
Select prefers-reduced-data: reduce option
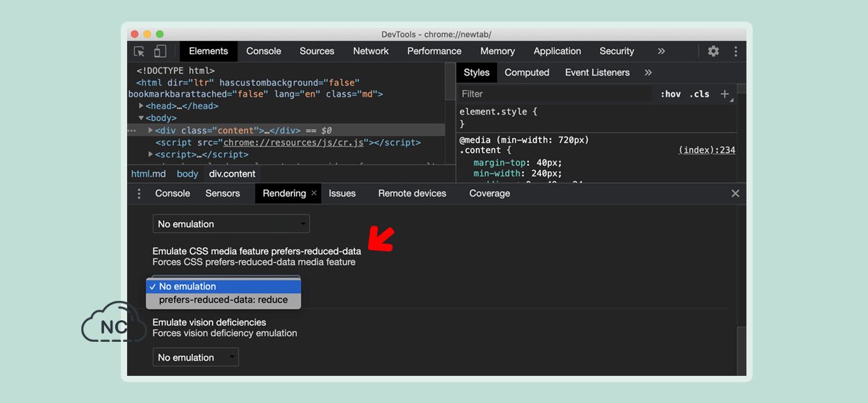click(224, 300)
